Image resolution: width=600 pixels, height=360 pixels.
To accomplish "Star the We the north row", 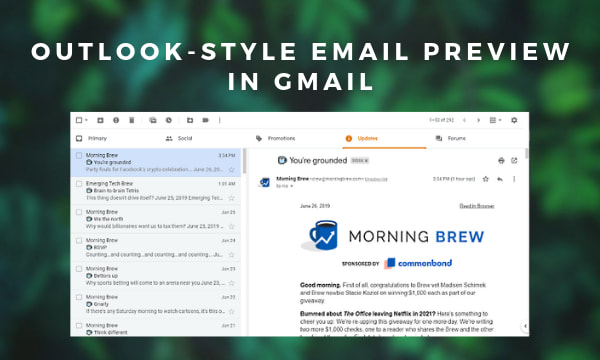I will [232, 226].
